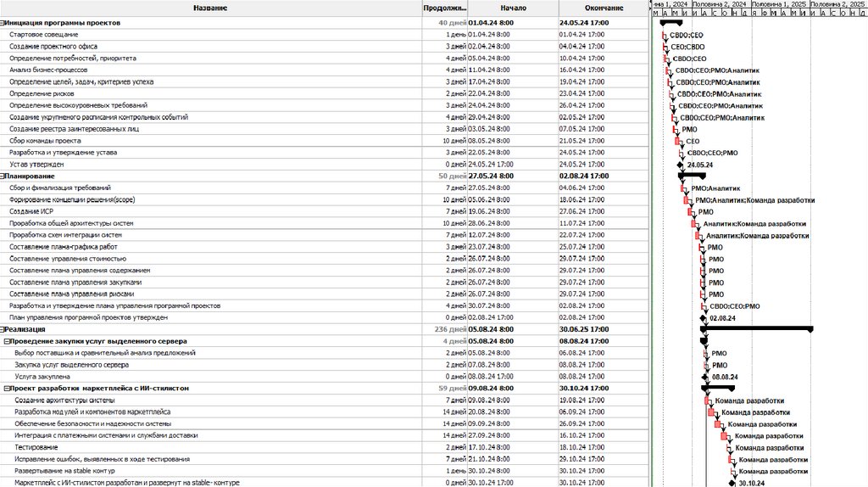This screenshot has width=868, height=487.
Task: Select Составление плана управления рисками task
Action: tap(71, 294)
